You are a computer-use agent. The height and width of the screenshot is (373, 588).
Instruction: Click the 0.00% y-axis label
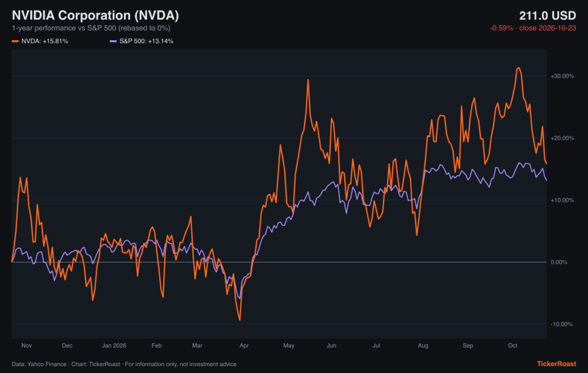click(559, 262)
